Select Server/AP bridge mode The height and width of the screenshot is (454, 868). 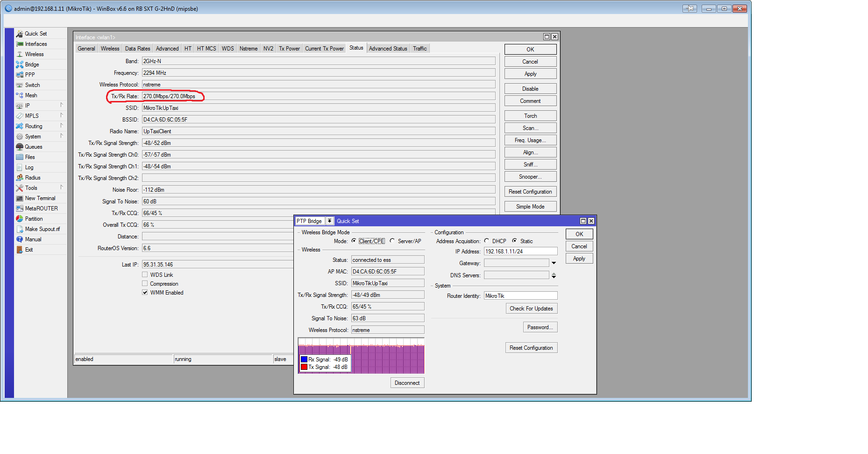[392, 241]
